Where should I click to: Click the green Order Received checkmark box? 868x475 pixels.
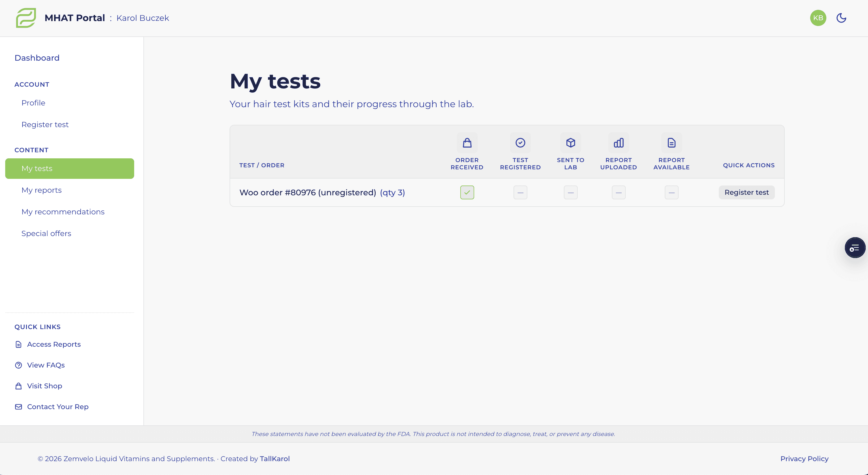(x=467, y=192)
